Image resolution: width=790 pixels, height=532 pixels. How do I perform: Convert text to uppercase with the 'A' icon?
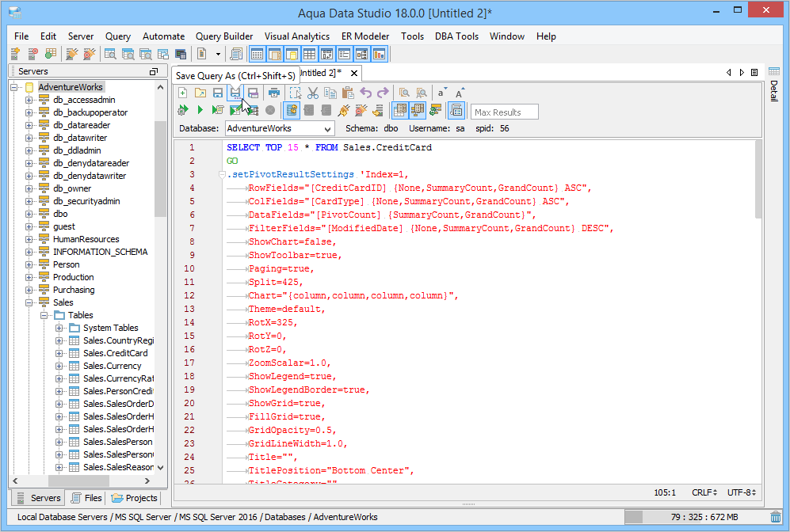click(460, 93)
